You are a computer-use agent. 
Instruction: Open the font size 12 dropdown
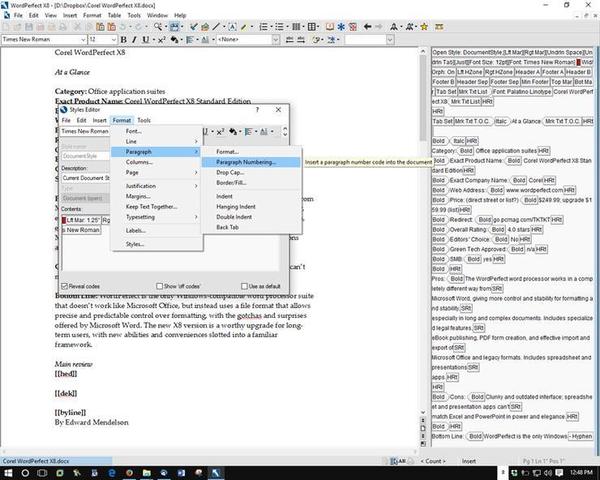(x=114, y=39)
